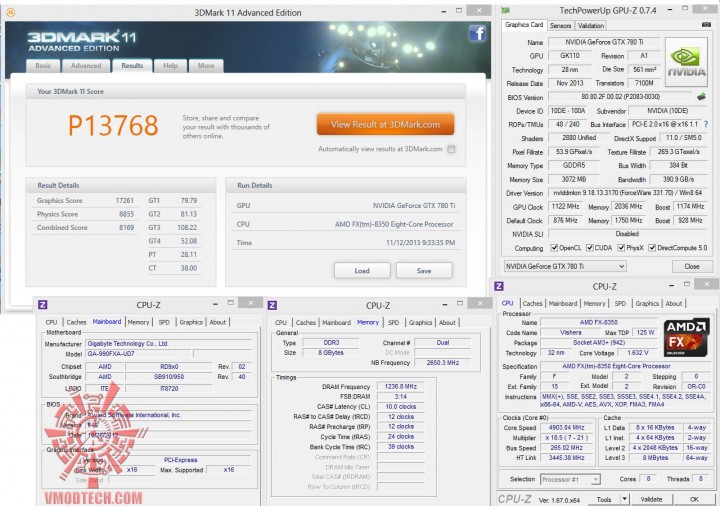Click the P13768 score text

point(113,125)
